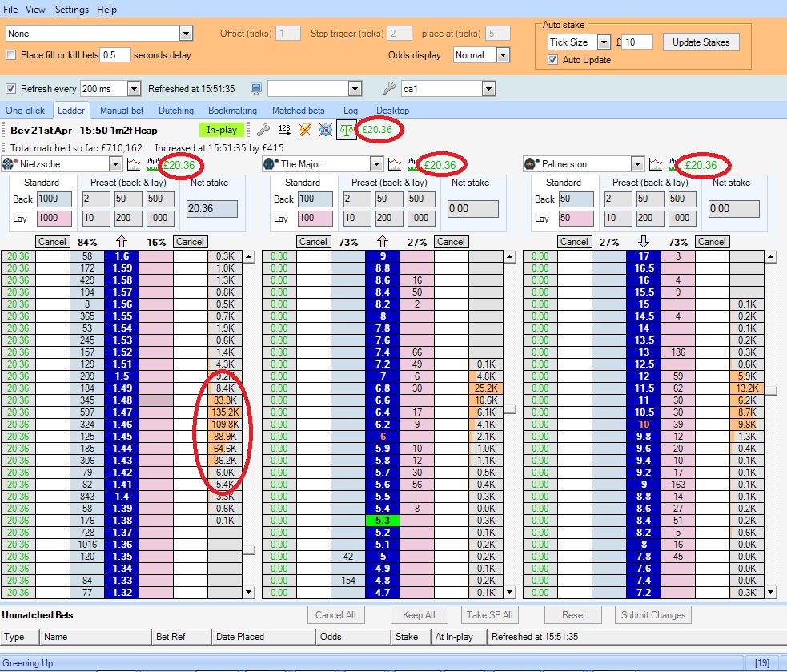Click the green-up balance scales icon
The height and width of the screenshot is (672, 787).
pos(346,129)
